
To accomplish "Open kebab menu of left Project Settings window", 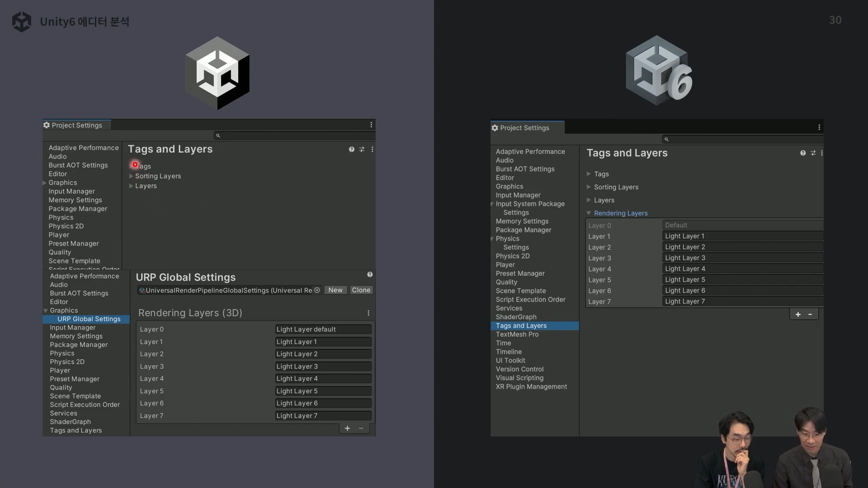I will tap(371, 125).
